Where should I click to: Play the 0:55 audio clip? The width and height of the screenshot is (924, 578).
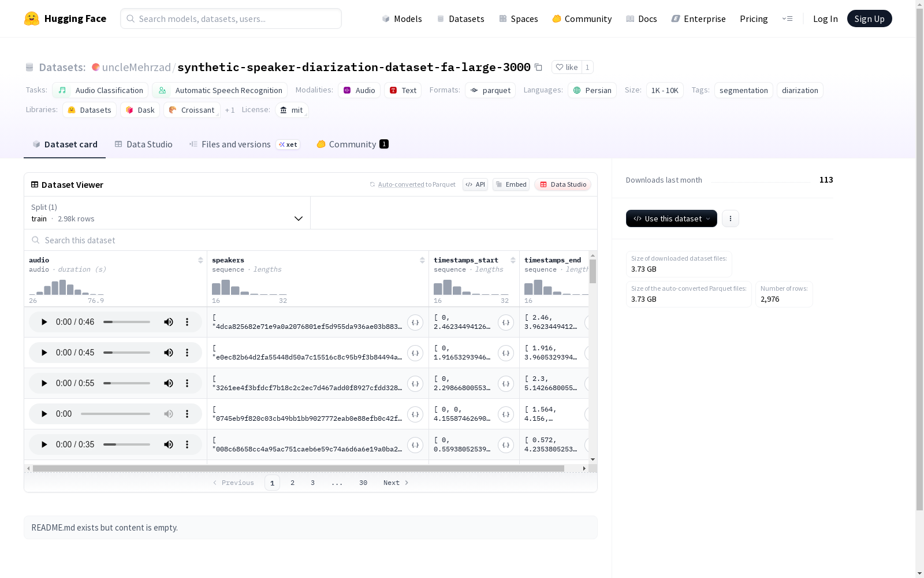click(x=44, y=383)
